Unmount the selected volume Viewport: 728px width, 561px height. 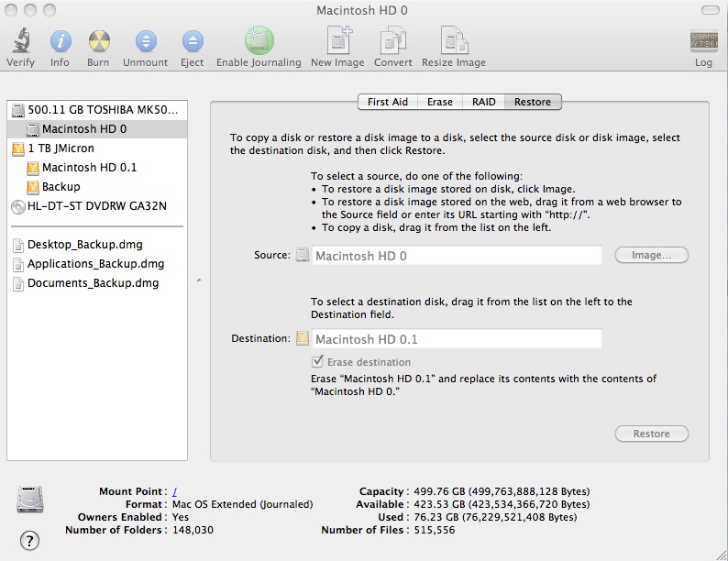pos(146,41)
